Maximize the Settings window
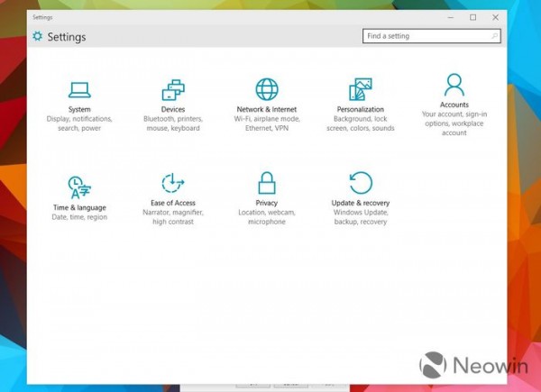Viewport: 541px width, 392px height. click(472, 17)
